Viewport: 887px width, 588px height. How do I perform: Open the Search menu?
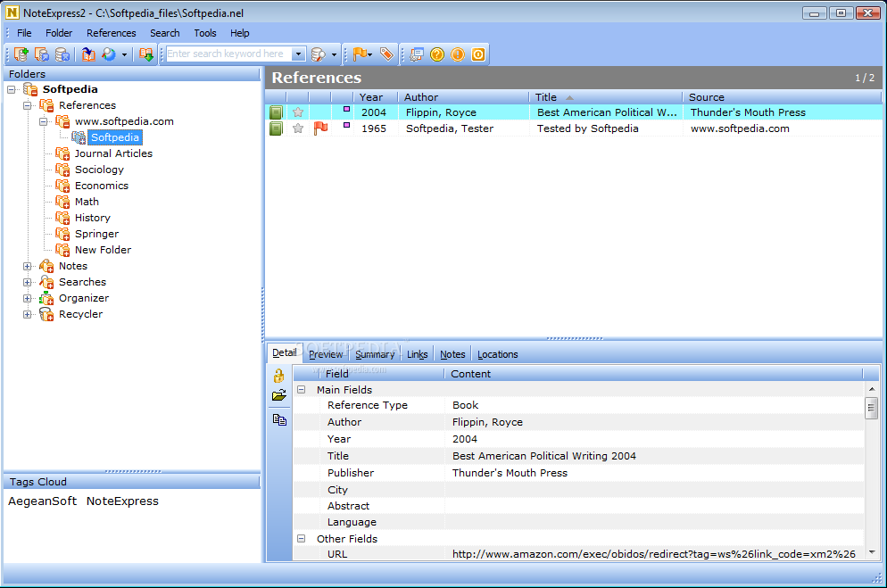tap(164, 33)
